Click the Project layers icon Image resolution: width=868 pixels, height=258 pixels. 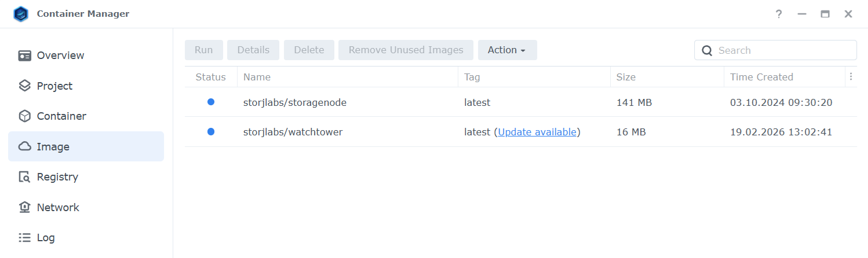point(24,86)
